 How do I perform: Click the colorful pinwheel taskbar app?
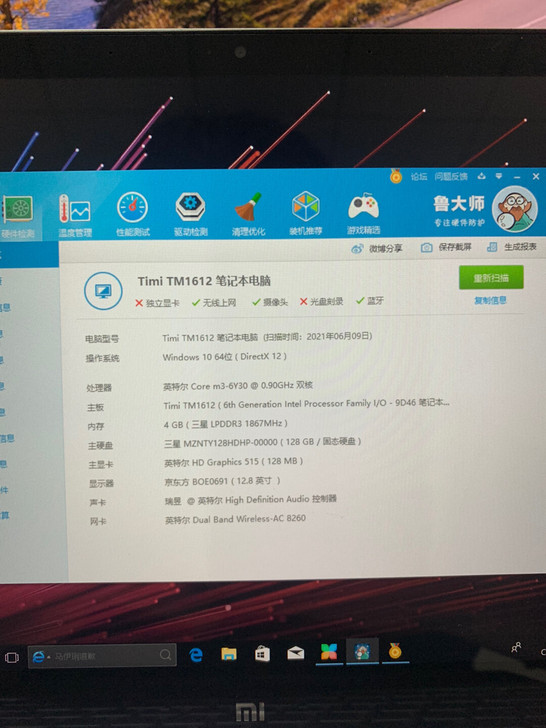coord(329,652)
